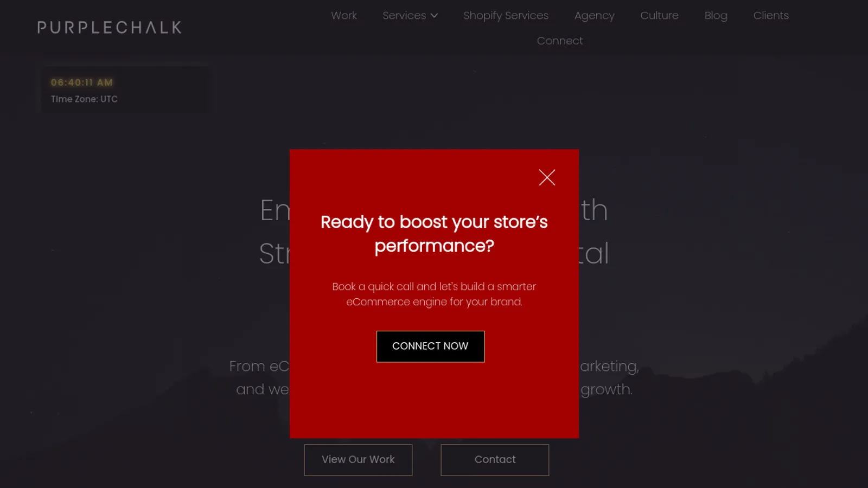Click the CONNECT NOW button

pyautogui.click(x=430, y=346)
